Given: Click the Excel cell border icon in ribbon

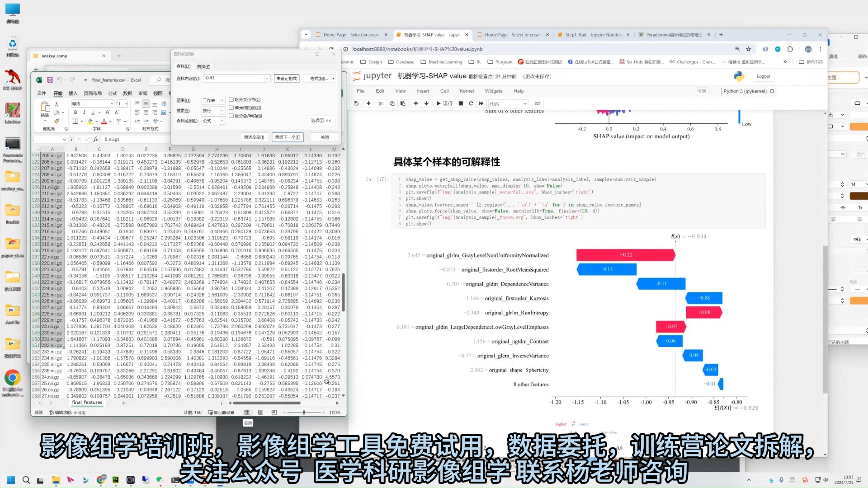Looking at the screenshot, I should [x=76, y=122].
